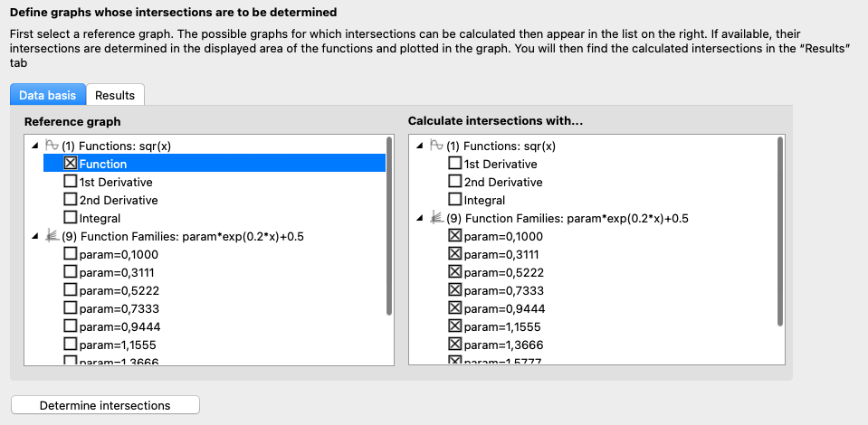Toggle 2nd Derivative in intersections list
This screenshot has width=868, height=425.
point(455,182)
